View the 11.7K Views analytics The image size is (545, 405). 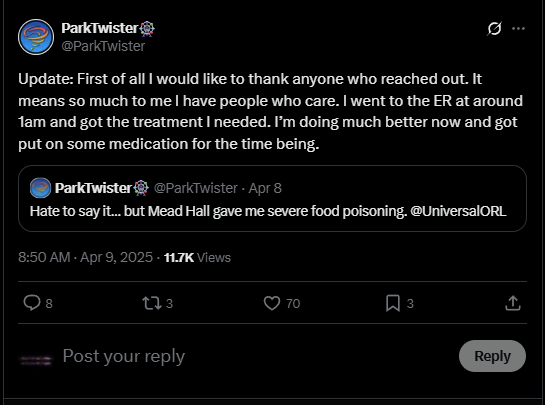197,258
